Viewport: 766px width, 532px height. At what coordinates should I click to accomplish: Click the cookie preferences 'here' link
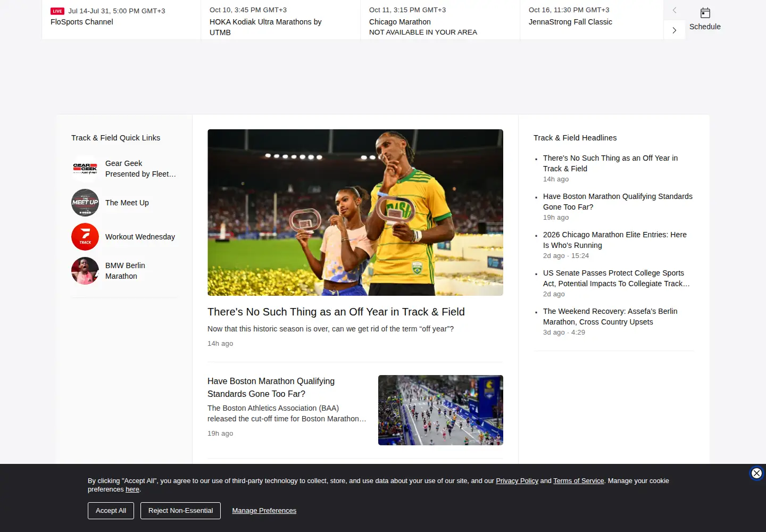coord(132,489)
